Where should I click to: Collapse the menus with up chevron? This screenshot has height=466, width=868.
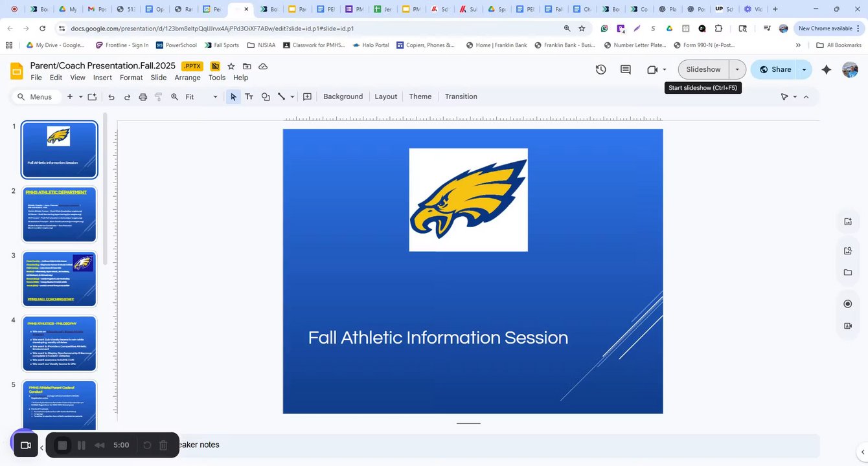806,96
